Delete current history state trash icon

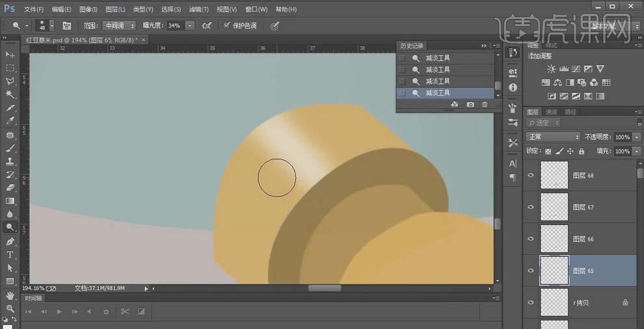click(485, 105)
